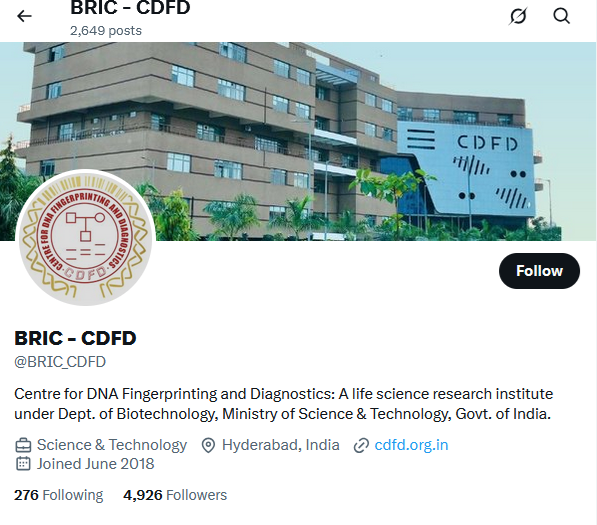597x525 pixels.
Task: View the CDFD building banner image
Action: 298,141
